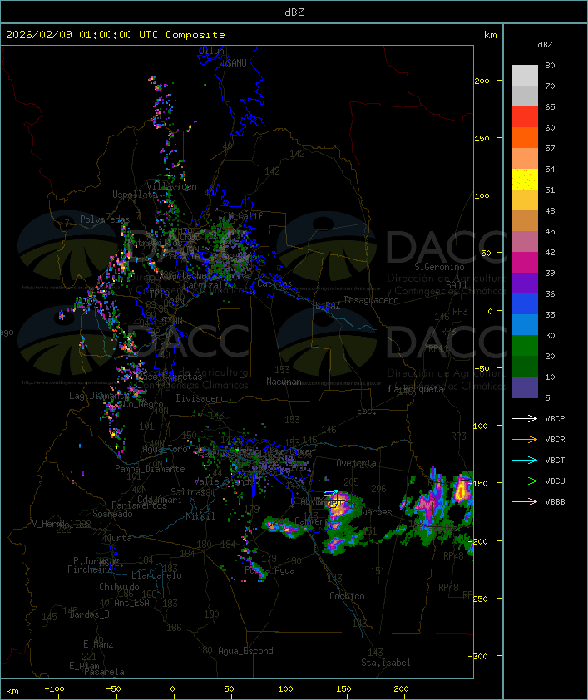This screenshot has width=588, height=700.
Task: Pick the violet 39 dBZ swatch
Action: (x=525, y=283)
